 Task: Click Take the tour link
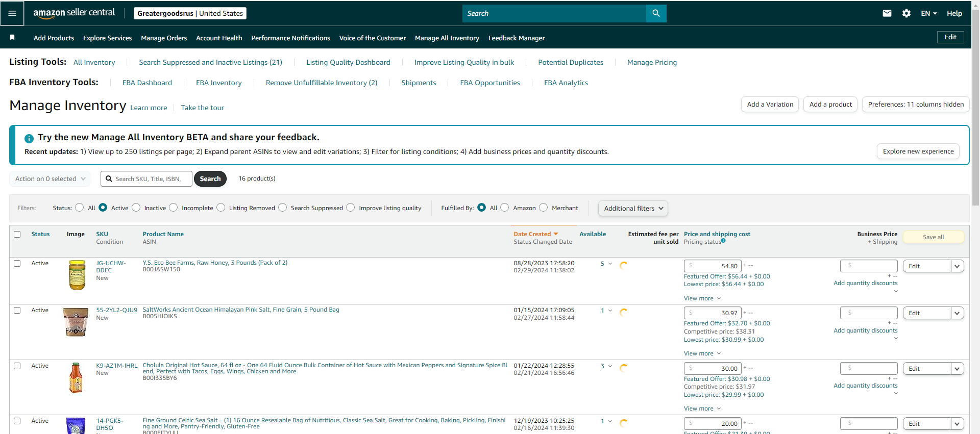(x=202, y=108)
